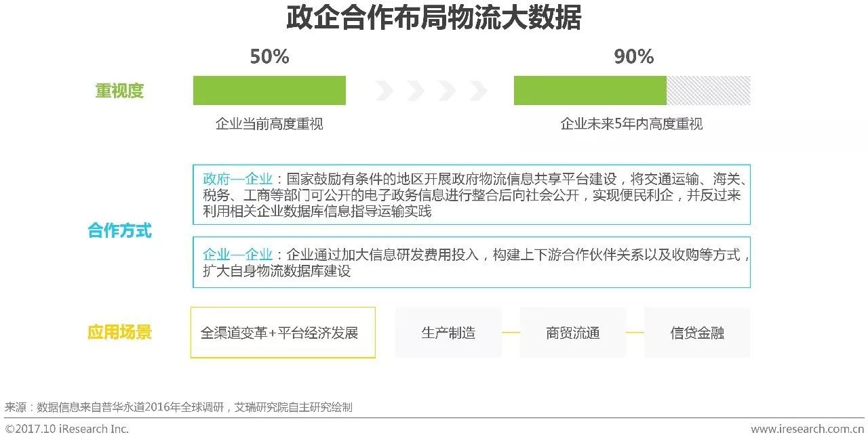Screen dimensions: 868x437
Task: Open the www.iresearch.com.cn link
Action: [x=807, y=429]
